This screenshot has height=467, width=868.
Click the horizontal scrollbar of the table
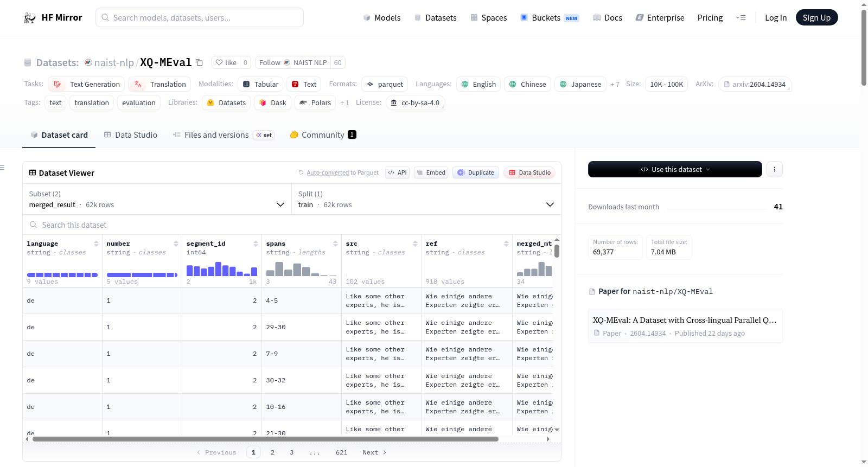(265, 439)
